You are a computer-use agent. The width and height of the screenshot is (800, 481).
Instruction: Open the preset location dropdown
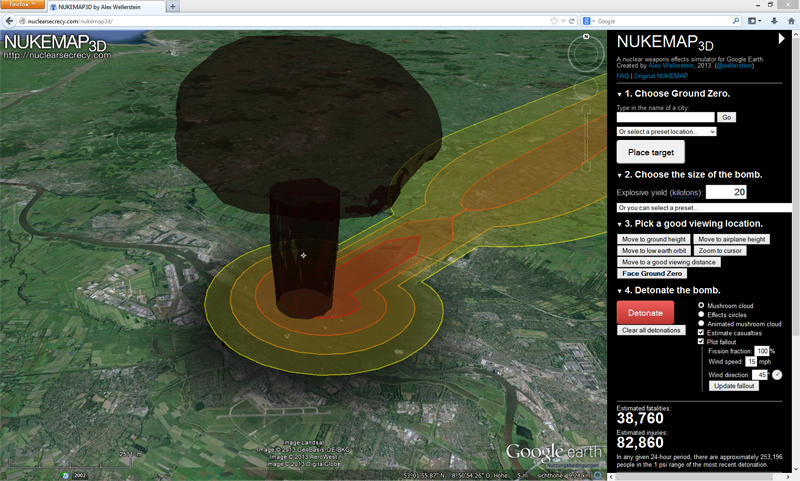point(666,132)
